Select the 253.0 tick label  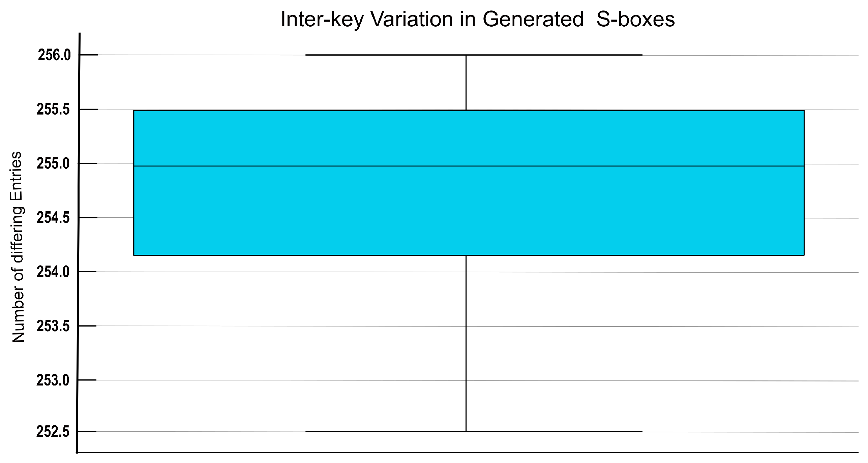tap(53, 380)
